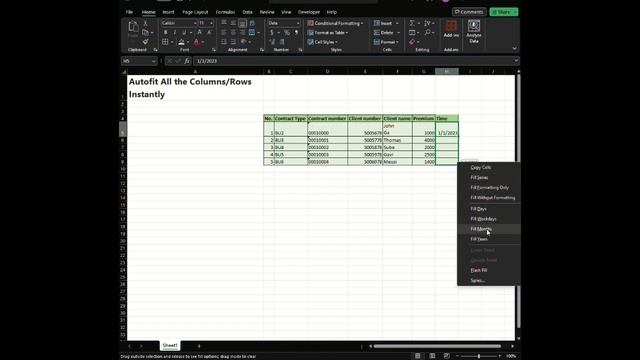640x360 pixels.
Task: Switch to the Formulas tab
Action: click(x=225, y=12)
